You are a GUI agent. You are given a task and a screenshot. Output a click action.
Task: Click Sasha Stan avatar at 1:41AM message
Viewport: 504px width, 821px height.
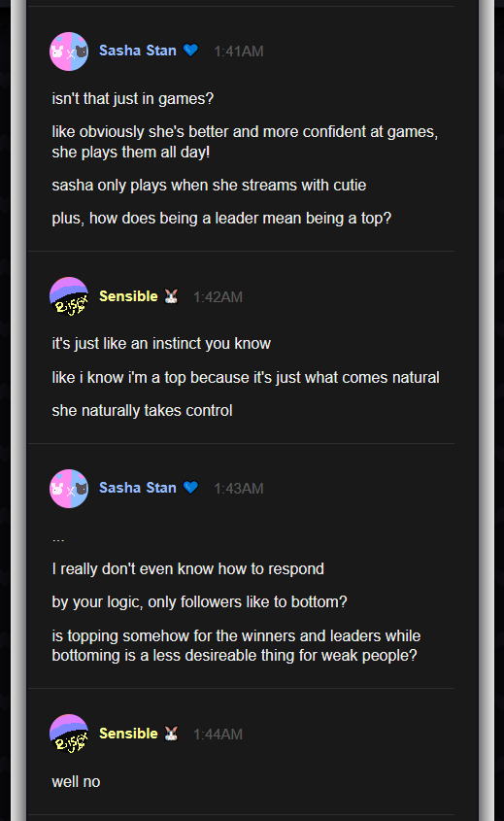click(x=69, y=51)
